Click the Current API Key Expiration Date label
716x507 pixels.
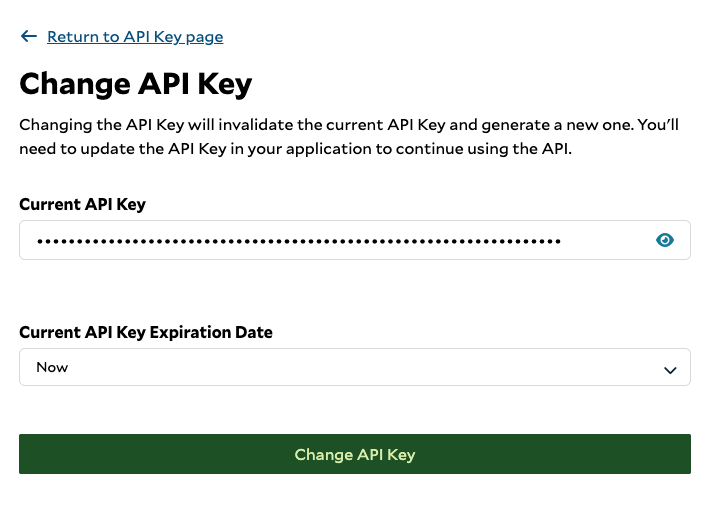point(145,332)
